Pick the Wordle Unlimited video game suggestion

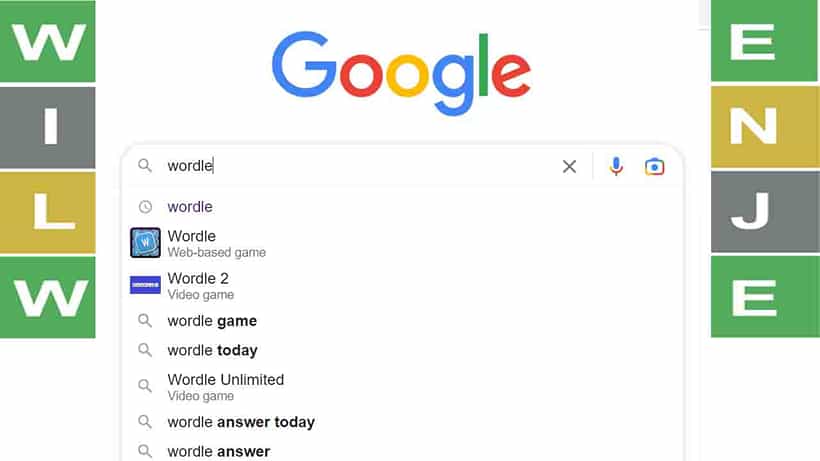[x=225, y=386]
